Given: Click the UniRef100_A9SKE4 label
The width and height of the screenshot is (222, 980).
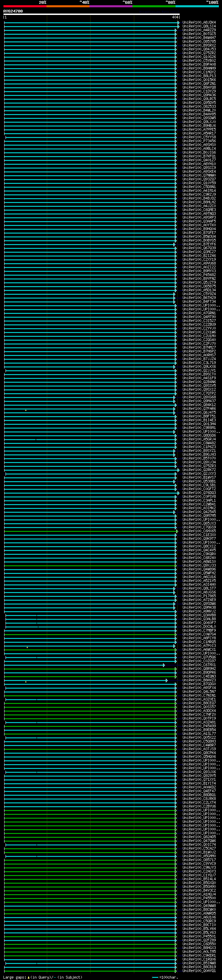Looking at the screenshot, I should (199, 172).
